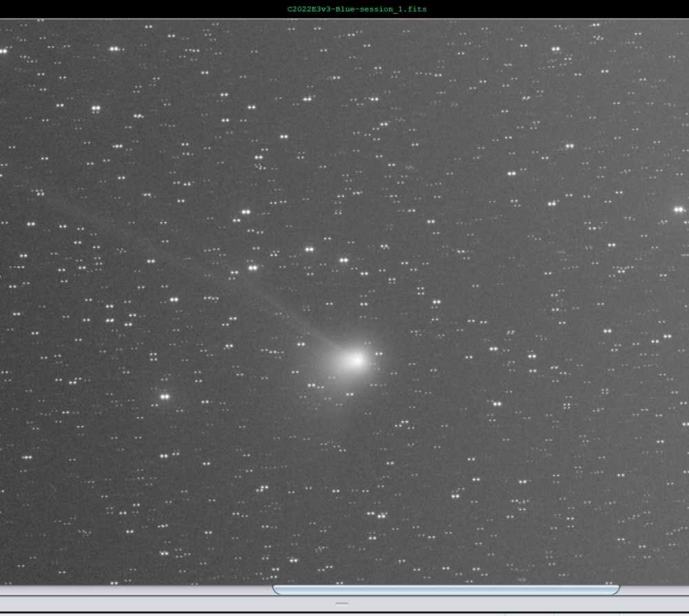Click the empty scrollbar track right of thumb

click(655, 590)
